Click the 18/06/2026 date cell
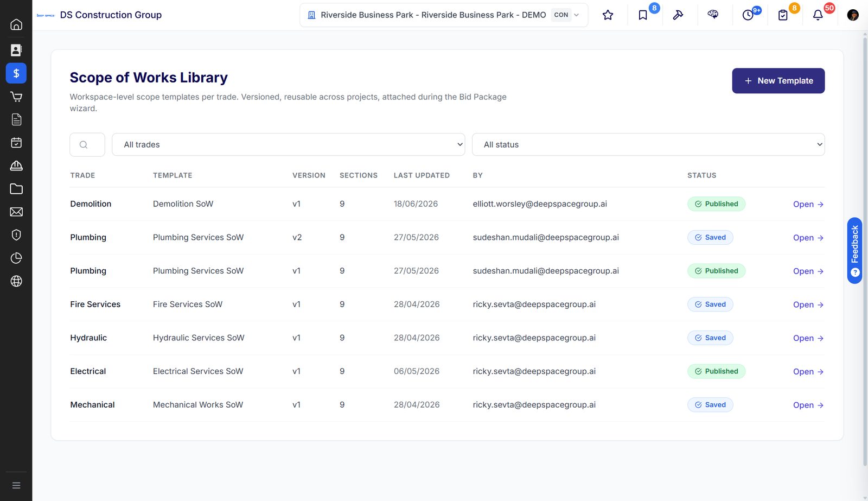The image size is (868, 501). pyautogui.click(x=416, y=204)
